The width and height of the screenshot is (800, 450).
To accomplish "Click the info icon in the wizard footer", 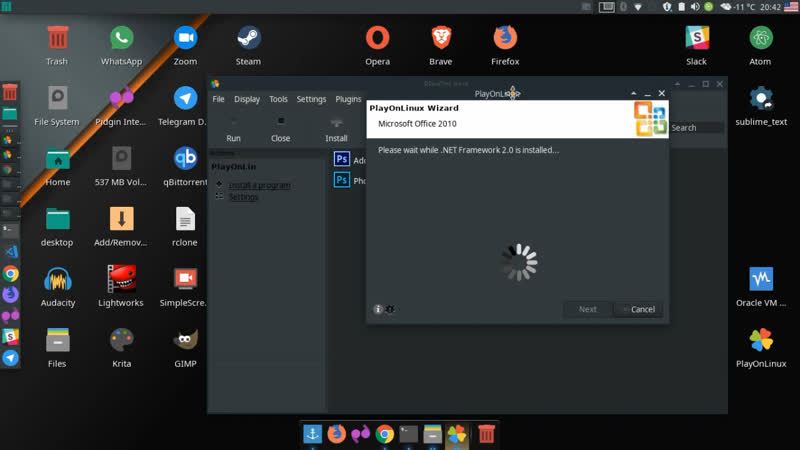I will tap(378, 309).
